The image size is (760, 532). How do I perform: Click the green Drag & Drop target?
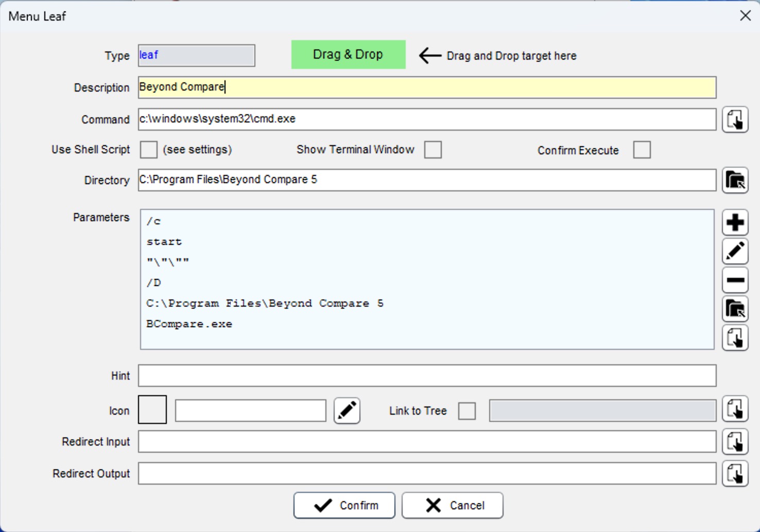[348, 55]
